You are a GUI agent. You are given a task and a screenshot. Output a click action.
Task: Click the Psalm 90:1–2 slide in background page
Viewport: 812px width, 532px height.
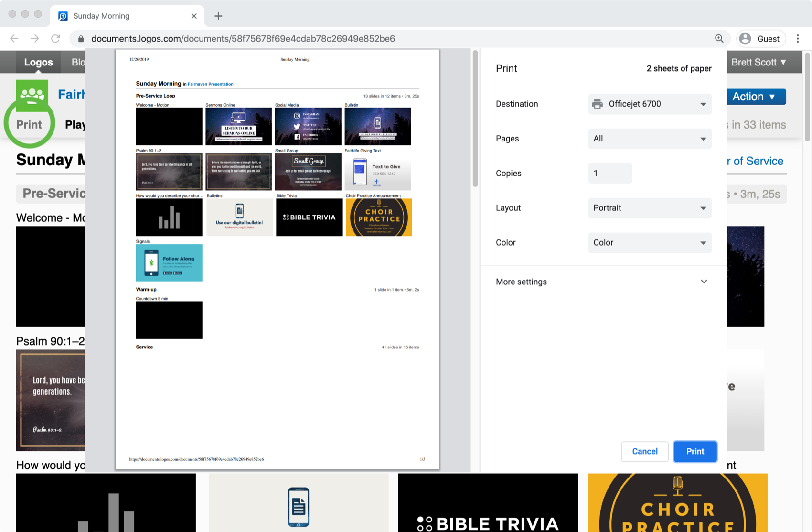point(51,400)
